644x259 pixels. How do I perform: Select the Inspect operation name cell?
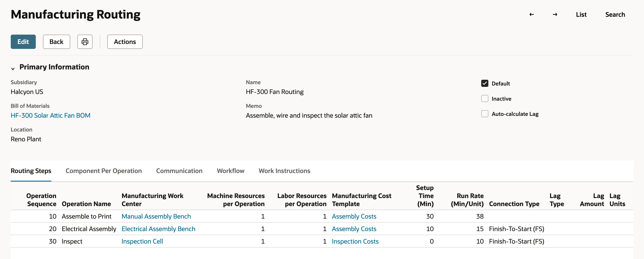72,241
